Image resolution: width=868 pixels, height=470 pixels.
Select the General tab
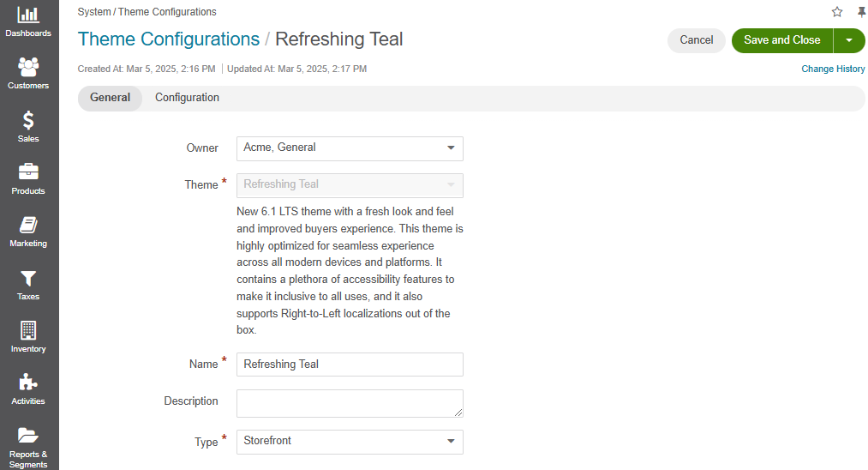tap(111, 98)
